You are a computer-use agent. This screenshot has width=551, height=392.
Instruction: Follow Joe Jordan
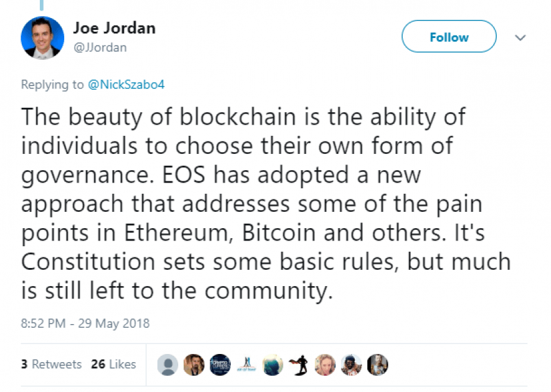[449, 37]
